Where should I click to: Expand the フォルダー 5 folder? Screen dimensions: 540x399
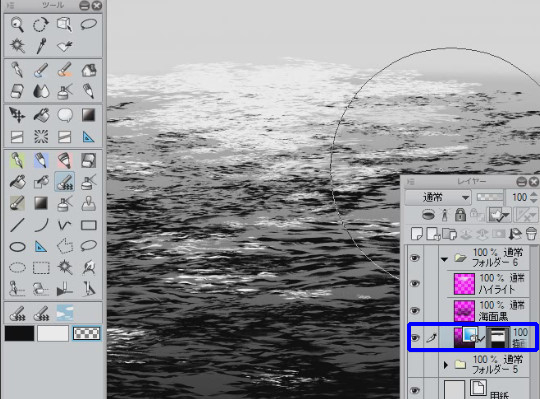tap(446, 365)
